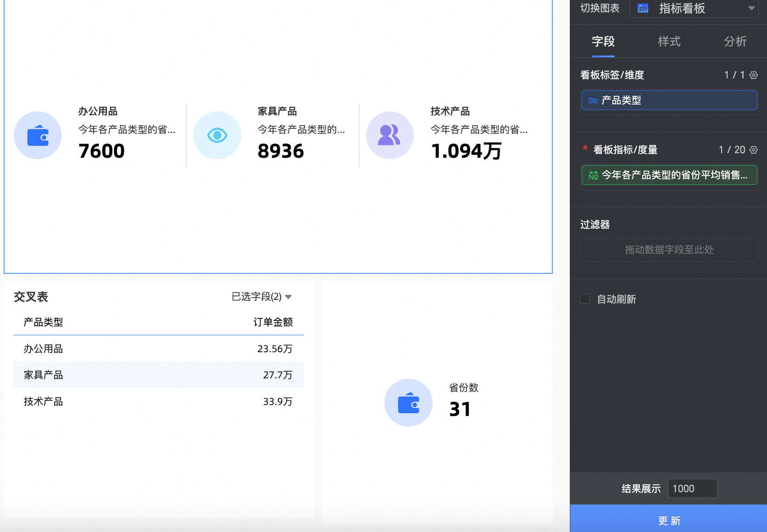
Task: Switch to the 样式 tab
Action: [669, 42]
